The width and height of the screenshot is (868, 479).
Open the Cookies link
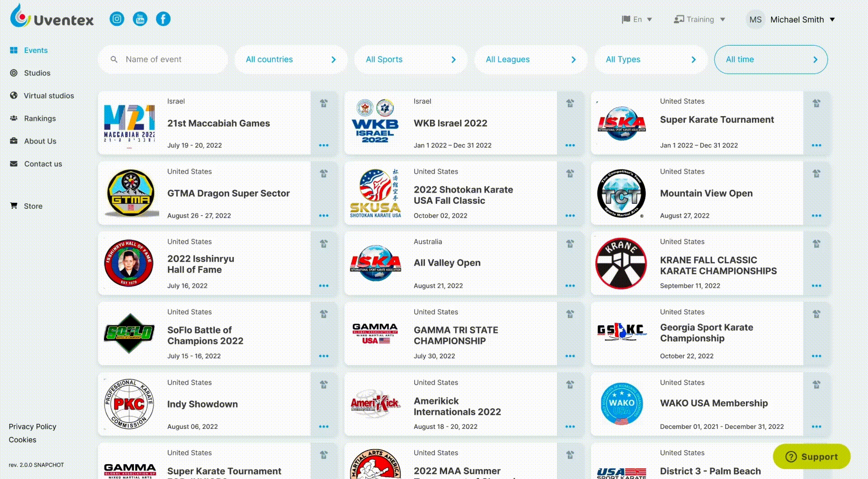(23, 440)
